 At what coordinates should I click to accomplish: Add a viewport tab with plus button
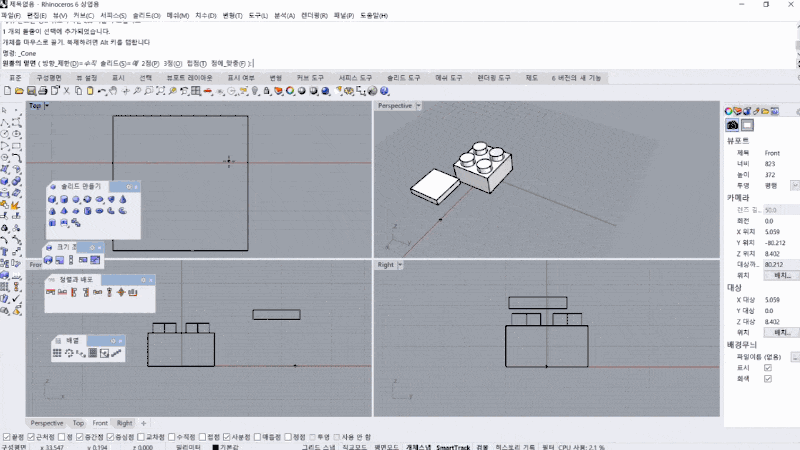click(143, 423)
